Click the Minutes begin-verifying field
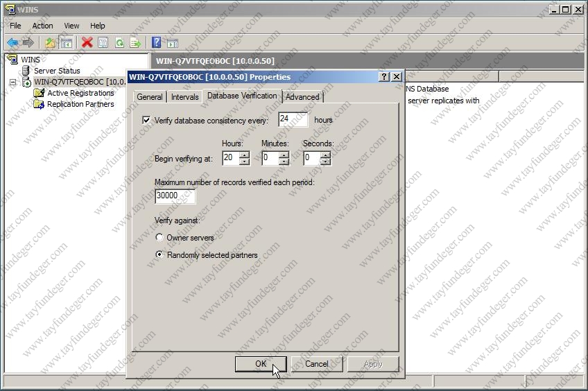The image size is (588, 391). 270,158
